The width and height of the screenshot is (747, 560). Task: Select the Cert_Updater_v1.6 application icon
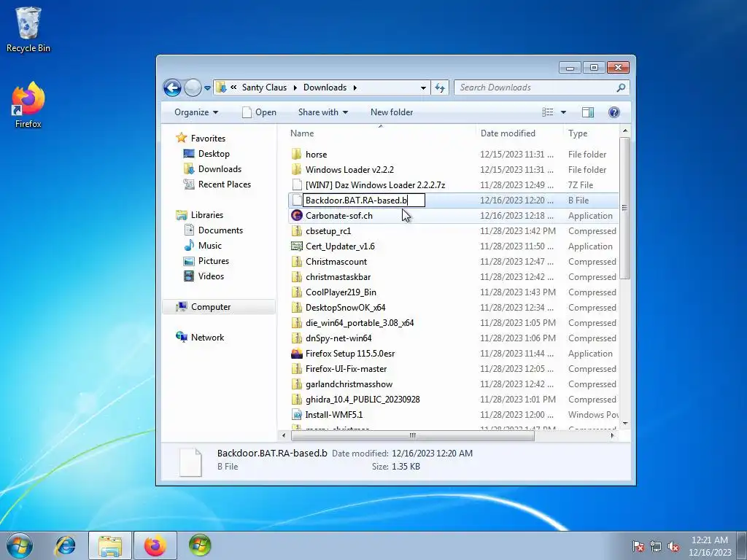tap(297, 246)
